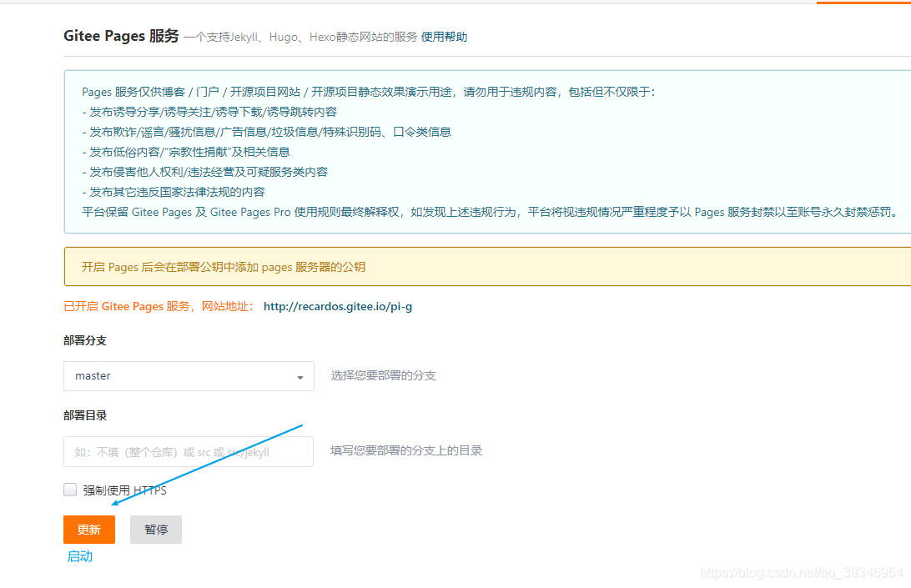
Task: Click the "部署分支" label
Action: tap(85, 340)
